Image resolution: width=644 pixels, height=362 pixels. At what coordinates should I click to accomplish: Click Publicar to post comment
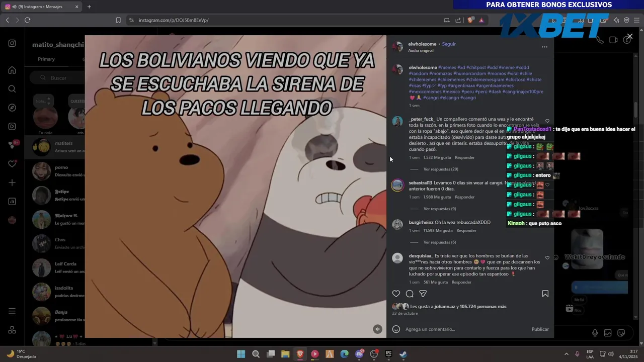[x=540, y=329]
